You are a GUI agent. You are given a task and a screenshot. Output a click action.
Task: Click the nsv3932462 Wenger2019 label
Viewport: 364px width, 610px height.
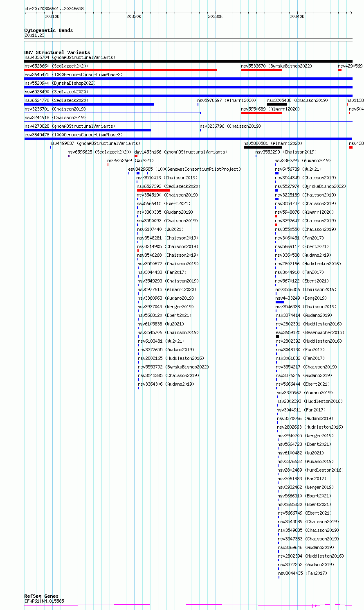pos(306,487)
